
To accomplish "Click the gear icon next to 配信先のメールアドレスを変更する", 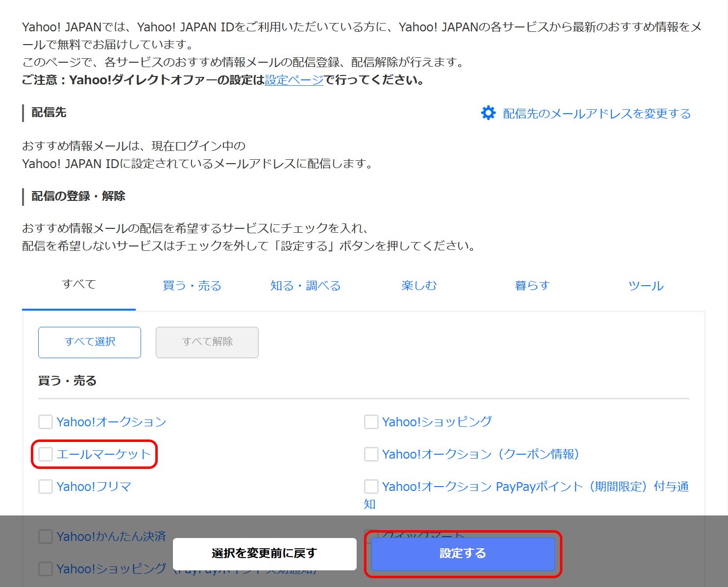I will click(x=488, y=113).
